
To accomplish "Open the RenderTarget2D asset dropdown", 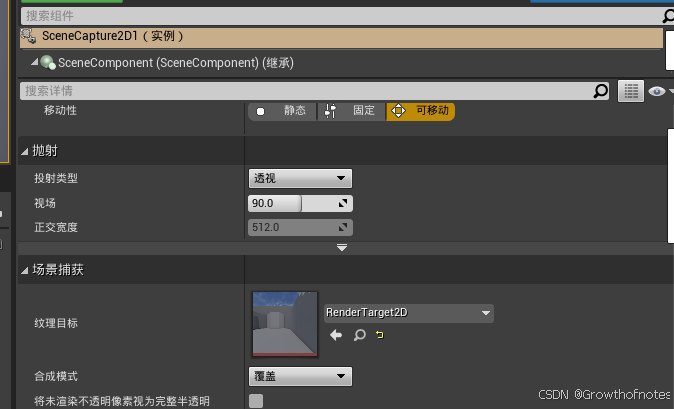I will click(x=408, y=313).
